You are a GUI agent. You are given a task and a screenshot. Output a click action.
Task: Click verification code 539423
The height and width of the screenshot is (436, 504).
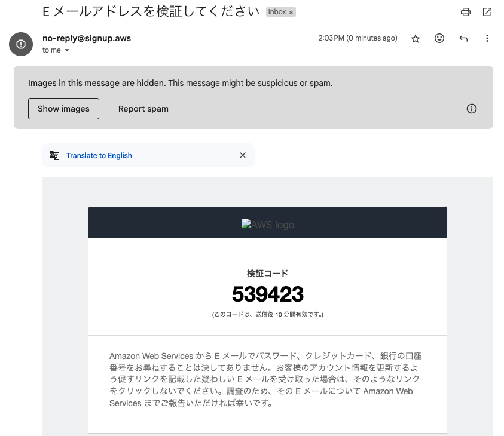tap(268, 294)
